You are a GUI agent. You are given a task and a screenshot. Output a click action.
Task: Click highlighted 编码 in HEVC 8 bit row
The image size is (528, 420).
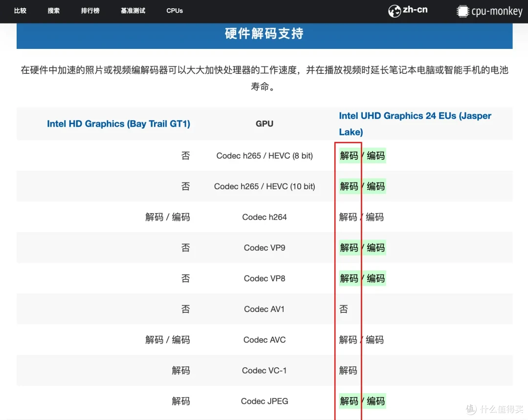[375, 155]
